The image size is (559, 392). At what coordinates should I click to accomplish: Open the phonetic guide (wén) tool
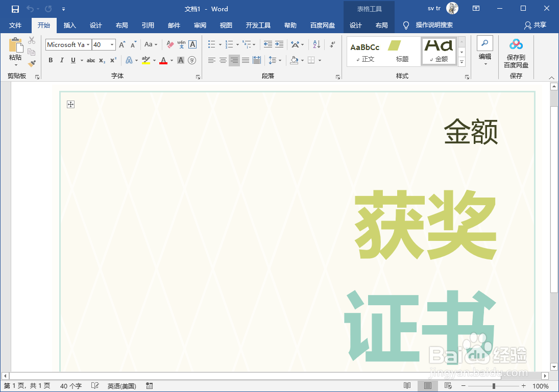[x=181, y=44]
